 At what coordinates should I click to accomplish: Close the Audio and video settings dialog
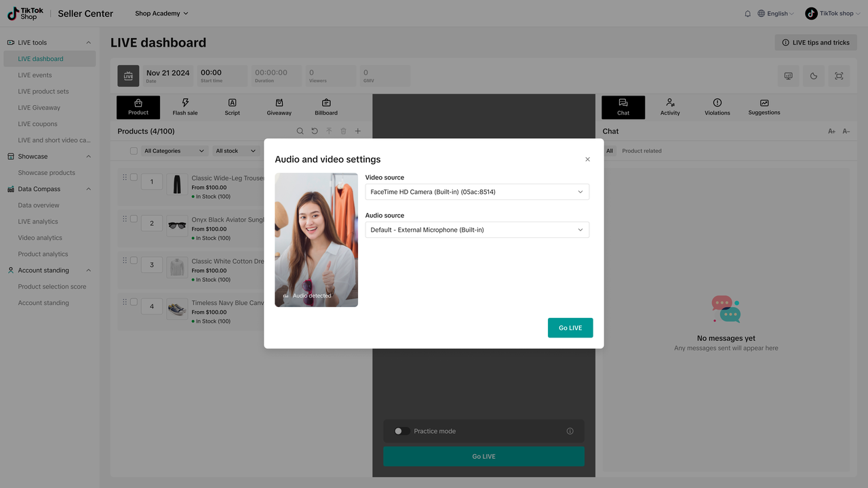[587, 159]
